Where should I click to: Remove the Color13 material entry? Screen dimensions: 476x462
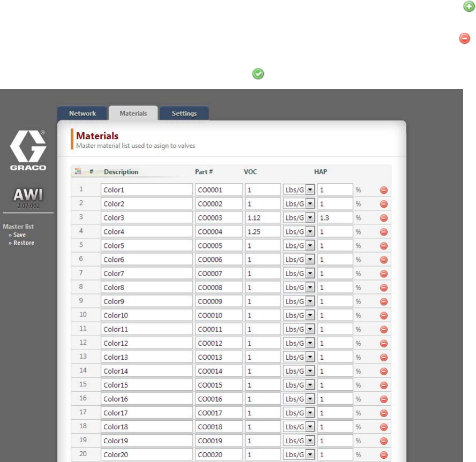tap(384, 358)
